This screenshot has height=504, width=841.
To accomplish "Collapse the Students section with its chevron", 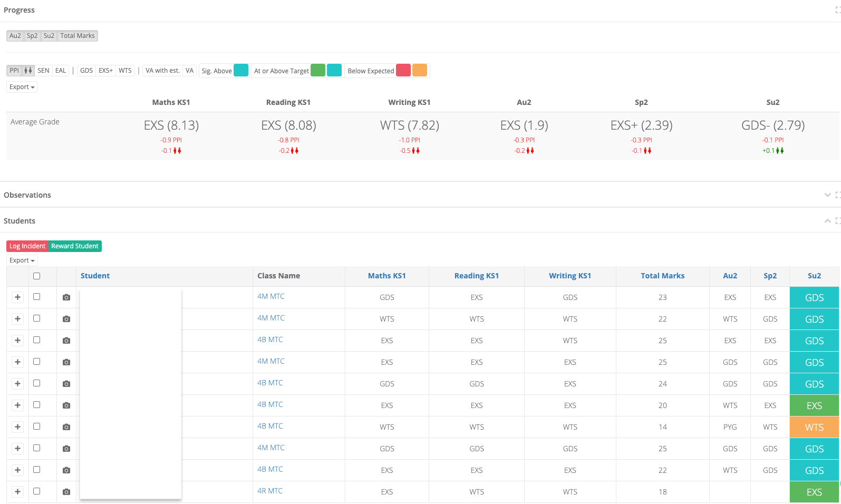I will coord(827,221).
